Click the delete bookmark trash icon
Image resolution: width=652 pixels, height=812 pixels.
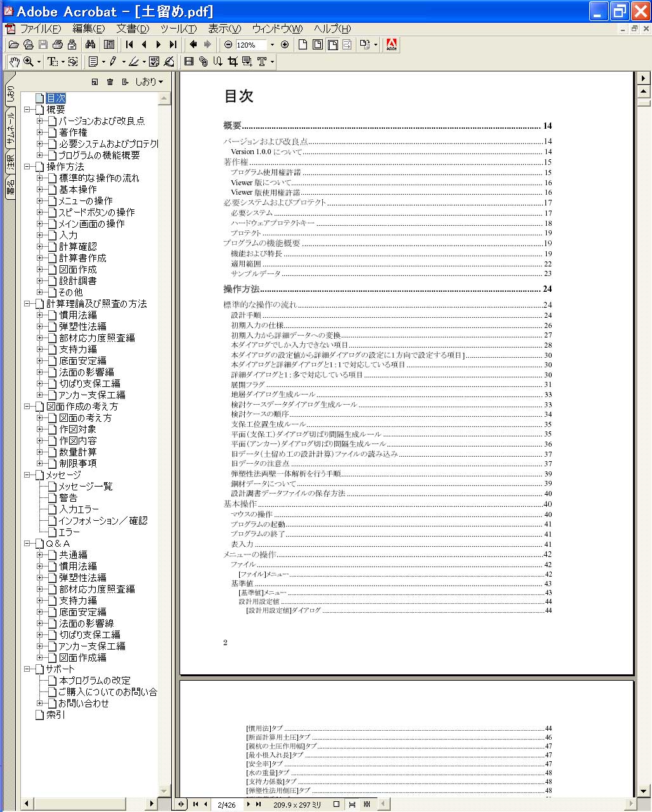tap(110, 81)
